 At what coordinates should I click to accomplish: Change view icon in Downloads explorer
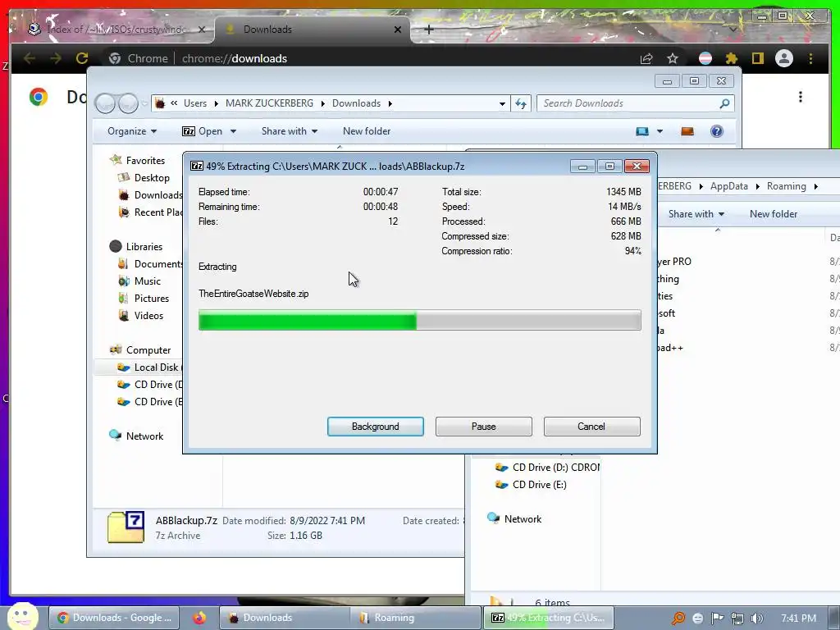tap(641, 131)
